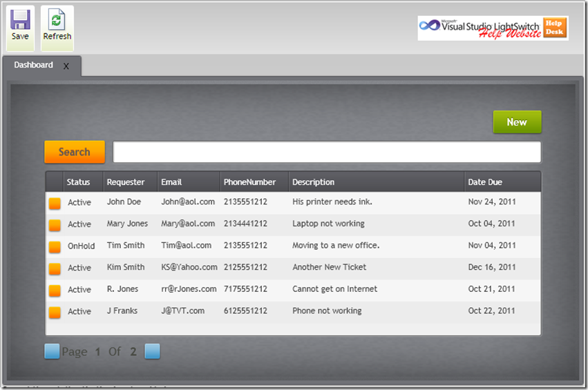Select description 'Moving to a new office.'
Image resolution: width=588 pixels, height=390 pixels.
click(336, 245)
